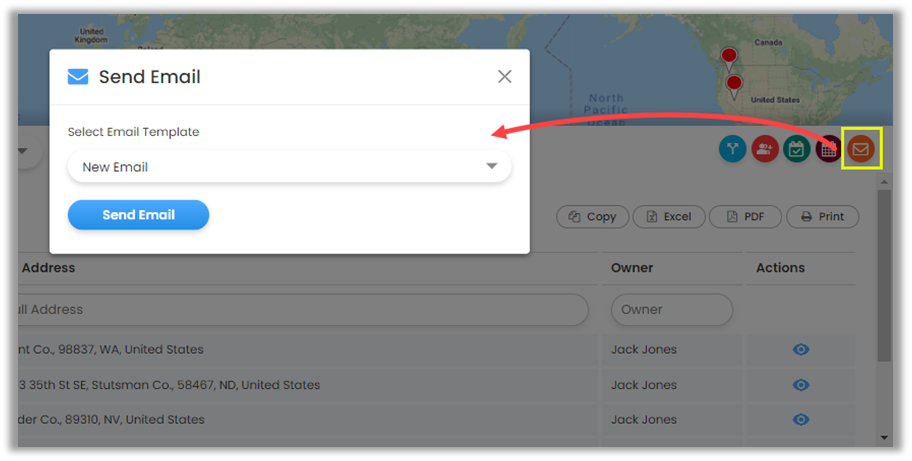Click the upper red map pin
The width and height of the screenshot is (912, 461).
pyautogui.click(x=729, y=57)
